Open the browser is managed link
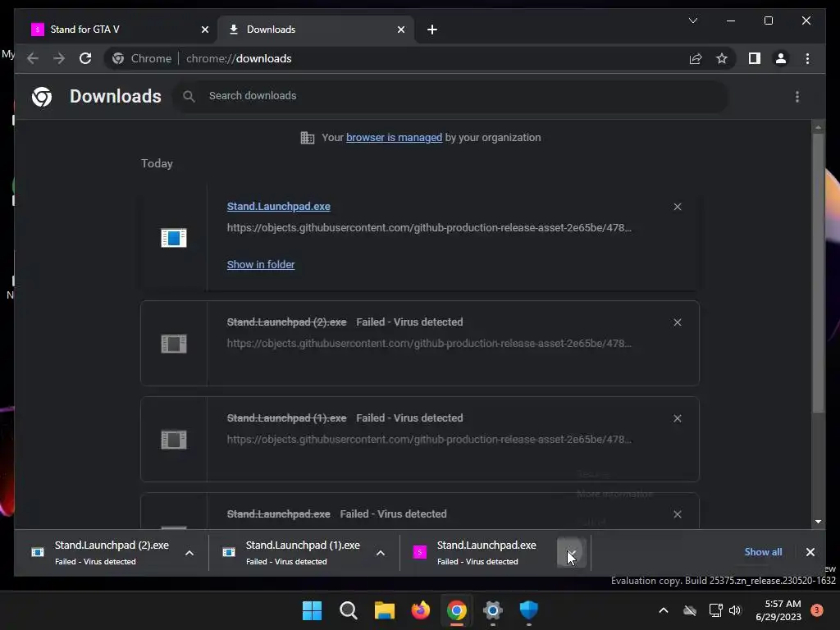The image size is (840, 630). pyautogui.click(x=394, y=138)
